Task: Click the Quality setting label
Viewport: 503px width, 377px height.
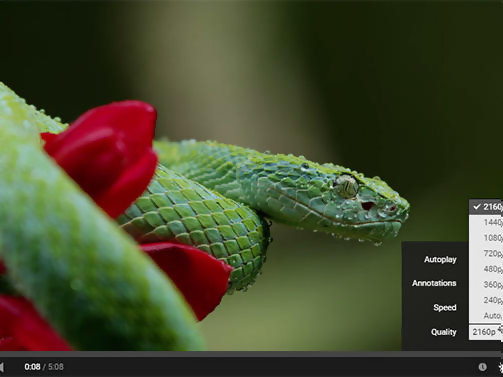Action: [x=443, y=332]
